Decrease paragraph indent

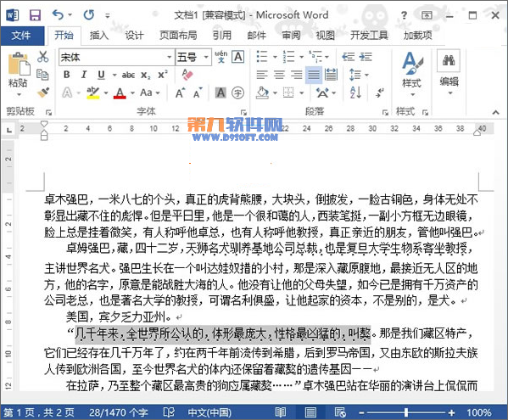pos(349,57)
